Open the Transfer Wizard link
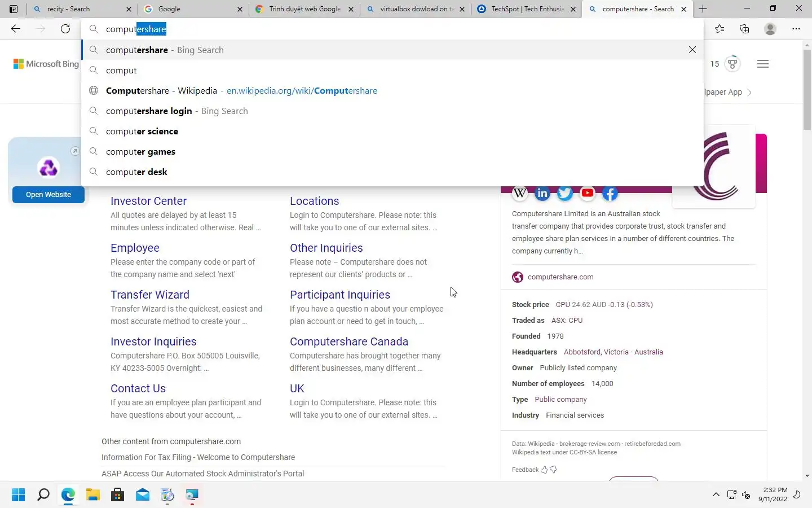Viewport: 812px width, 508px height. [149, 295]
